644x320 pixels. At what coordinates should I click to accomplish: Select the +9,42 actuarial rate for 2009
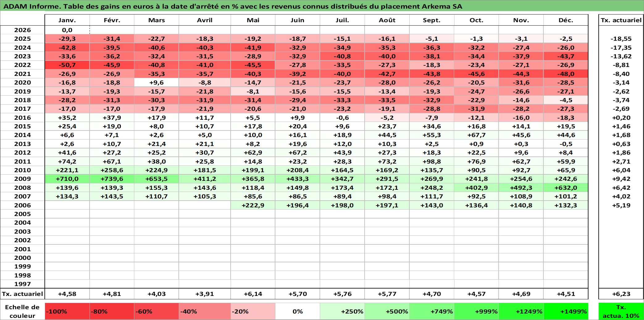click(x=621, y=179)
